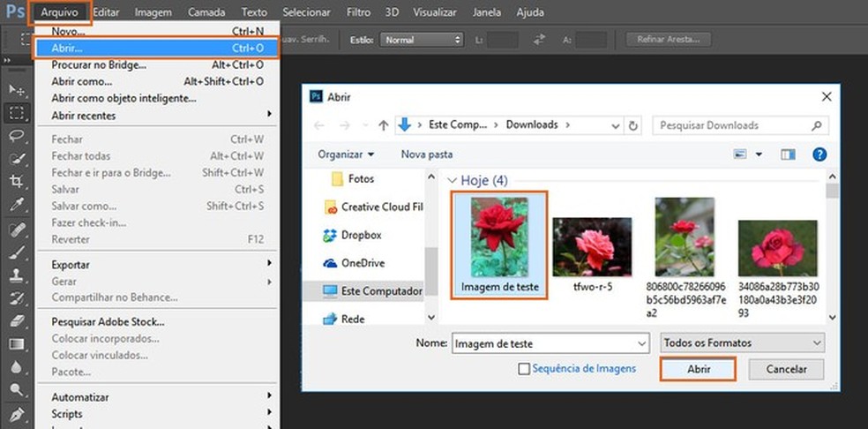Open the Todos os Formatos dropdown
This screenshot has width=868, height=429.
click(742, 342)
